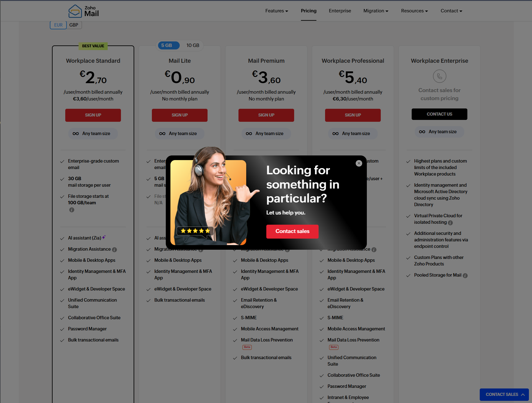Click Bulk transactional emails in Mail Lite
This screenshot has width=532, height=403.
pyautogui.click(x=180, y=300)
